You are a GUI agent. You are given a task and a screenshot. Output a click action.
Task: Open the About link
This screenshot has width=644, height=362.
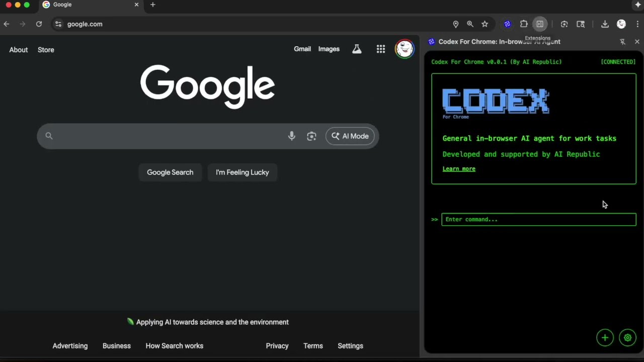click(x=19, y=50)
